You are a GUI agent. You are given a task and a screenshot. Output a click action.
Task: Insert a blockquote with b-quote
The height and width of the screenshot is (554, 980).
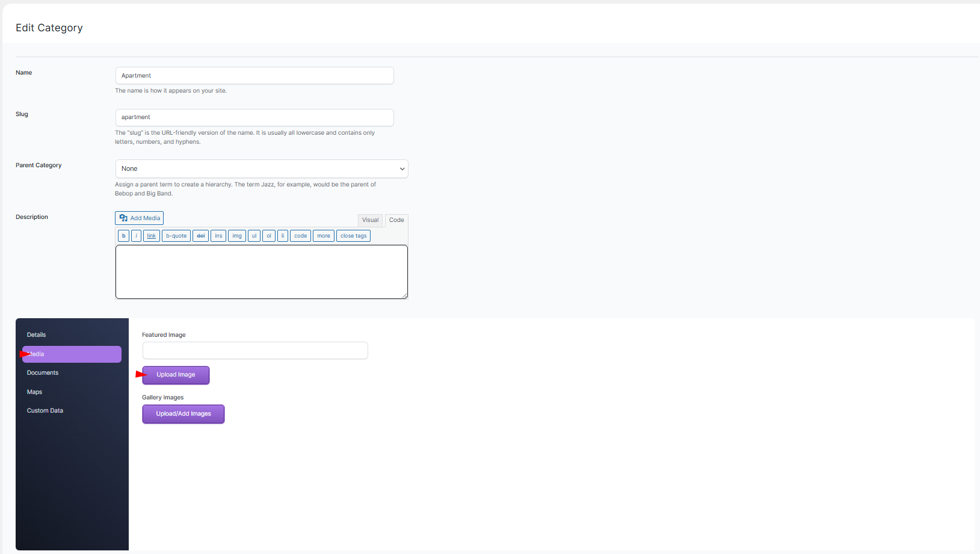(x=176, y=236)
